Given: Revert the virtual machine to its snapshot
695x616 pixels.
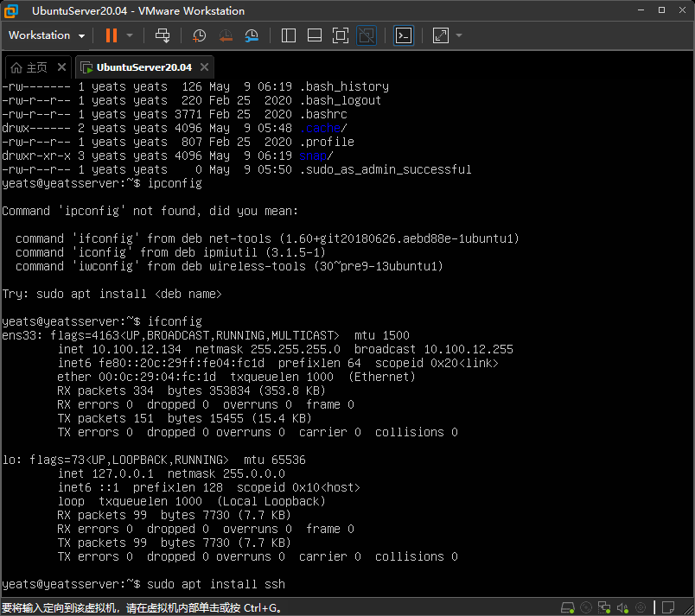Looking at the screenshot, I should click(x=226, y=35).
